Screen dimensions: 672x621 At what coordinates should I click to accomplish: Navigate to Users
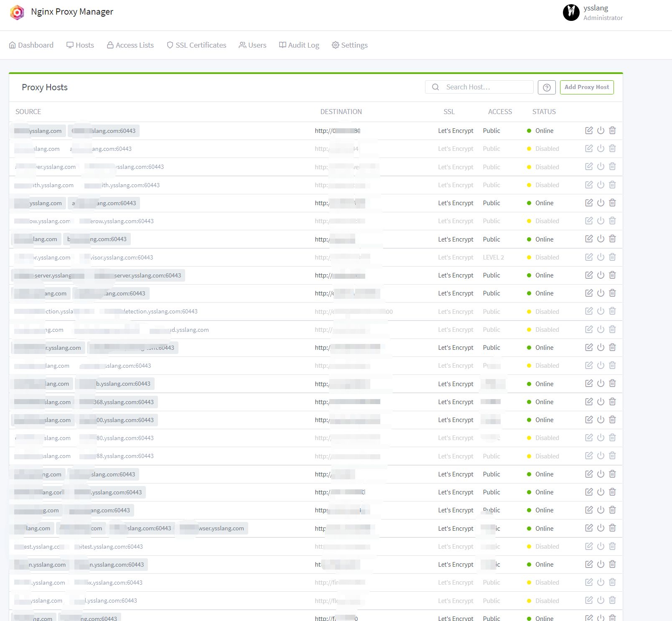click(252, 45)
